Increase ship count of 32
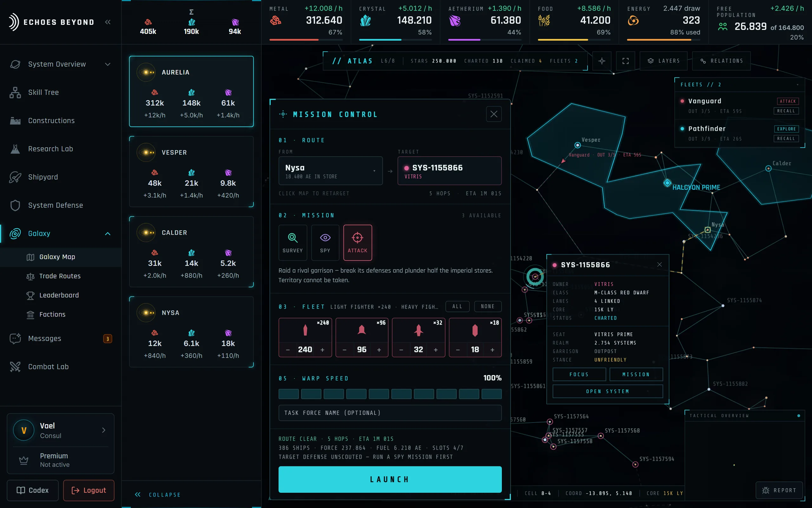The image size is (812, 508). [x=435, y=350]
